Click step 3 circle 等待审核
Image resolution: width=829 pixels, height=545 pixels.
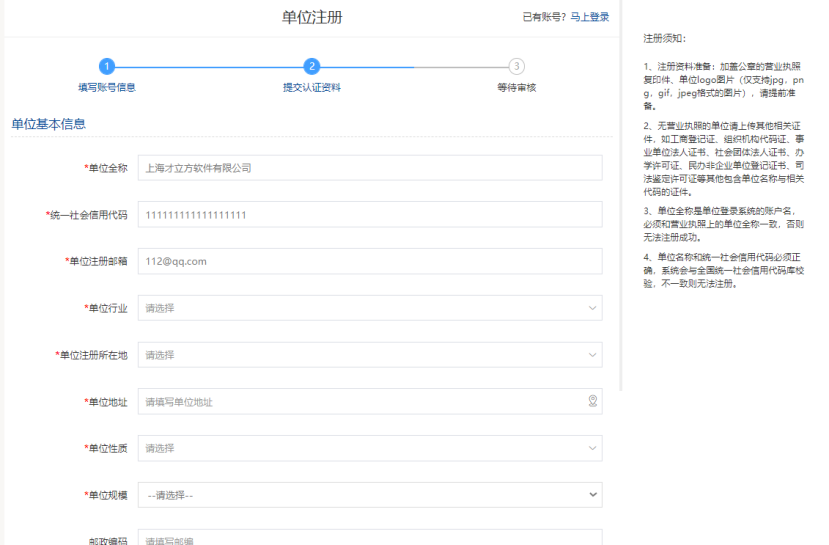[x=516, y=66]
